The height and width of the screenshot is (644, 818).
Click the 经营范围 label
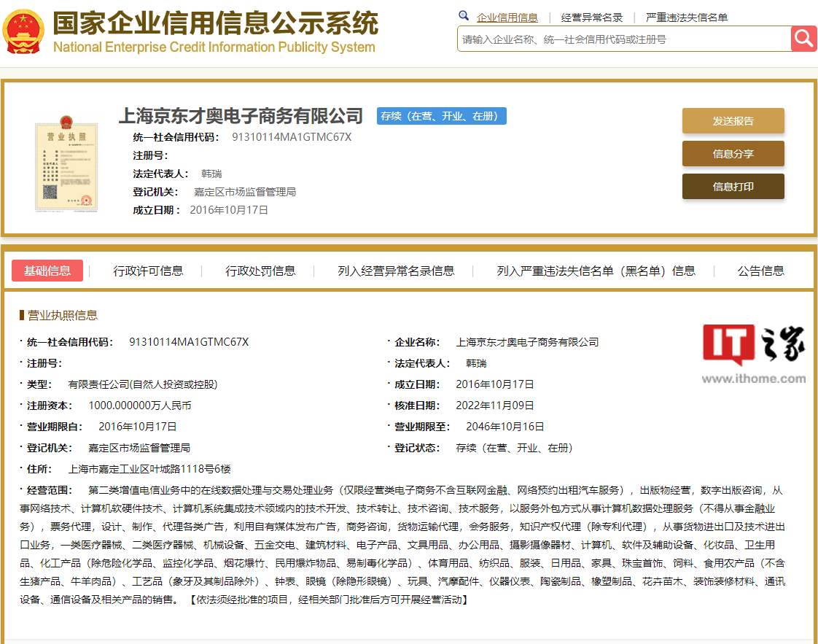click(x=49, y=491)
